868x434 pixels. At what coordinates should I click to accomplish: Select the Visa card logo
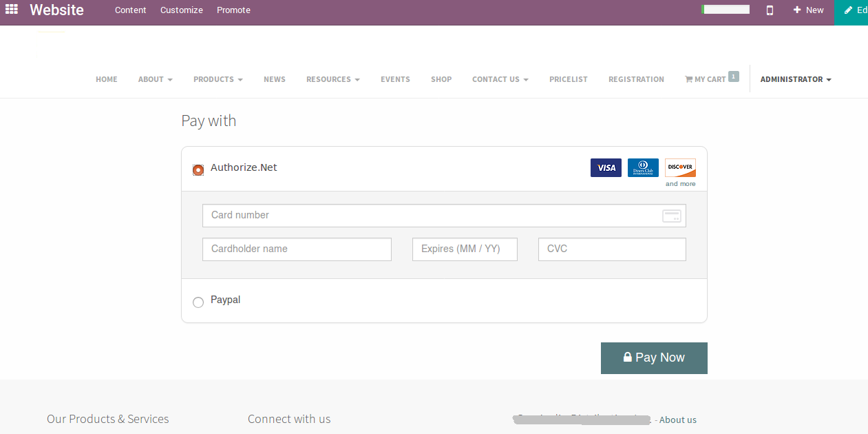pos(606,167)
